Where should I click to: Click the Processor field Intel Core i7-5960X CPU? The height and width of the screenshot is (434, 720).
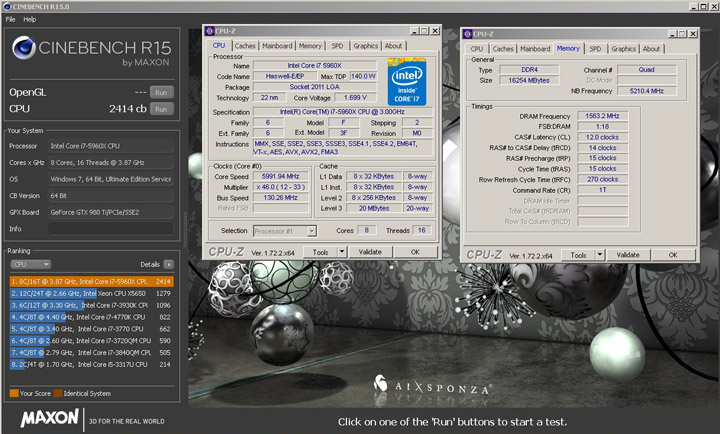click(x=111, y=146)
